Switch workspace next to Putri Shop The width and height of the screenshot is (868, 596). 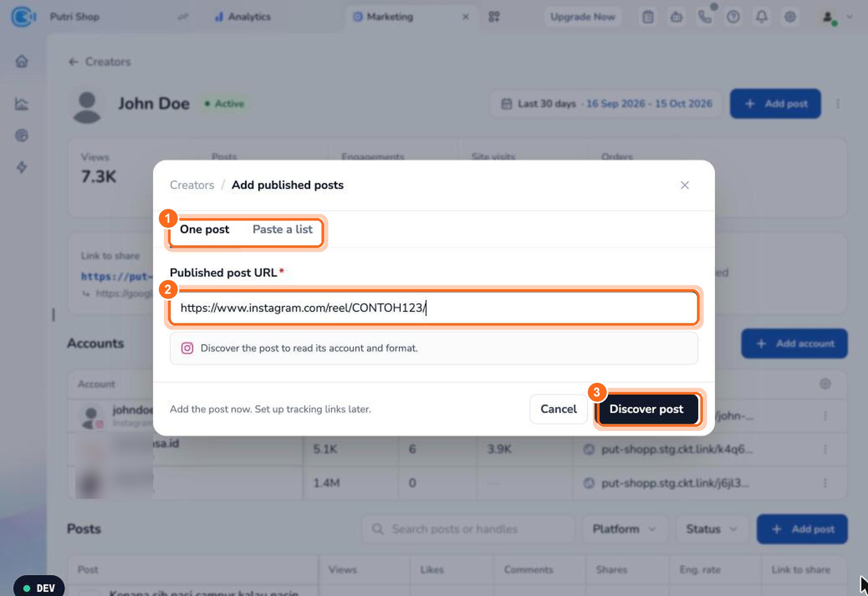pyautogui.click(x=183, y=17)
